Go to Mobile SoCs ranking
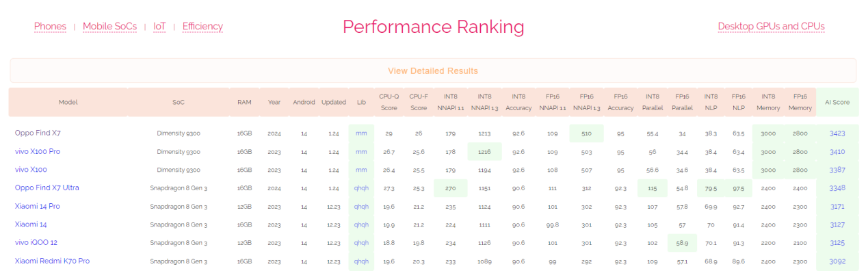 pos(109,27)
